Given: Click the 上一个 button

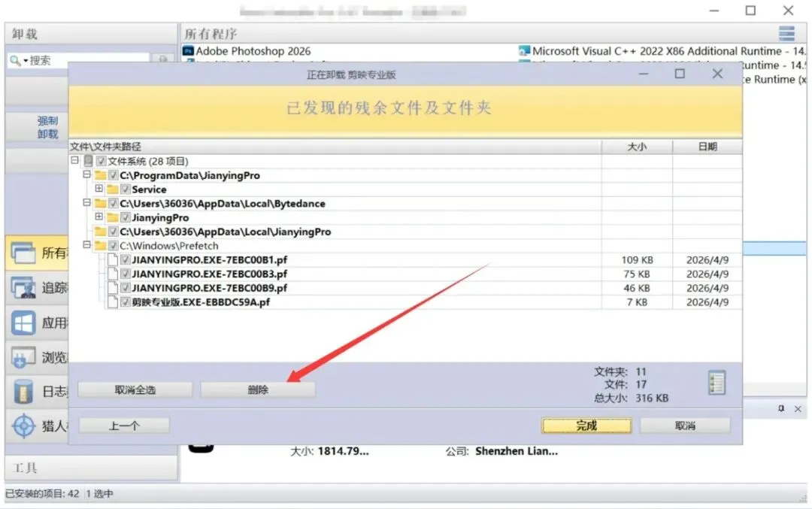Looking at the screenshot, I should pos(124,426).
